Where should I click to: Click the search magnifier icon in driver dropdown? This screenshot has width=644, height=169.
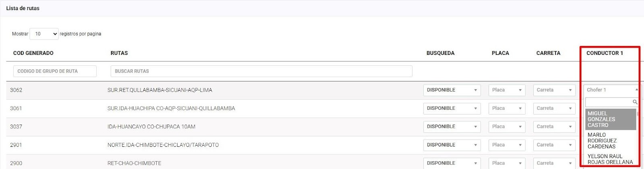635,102
